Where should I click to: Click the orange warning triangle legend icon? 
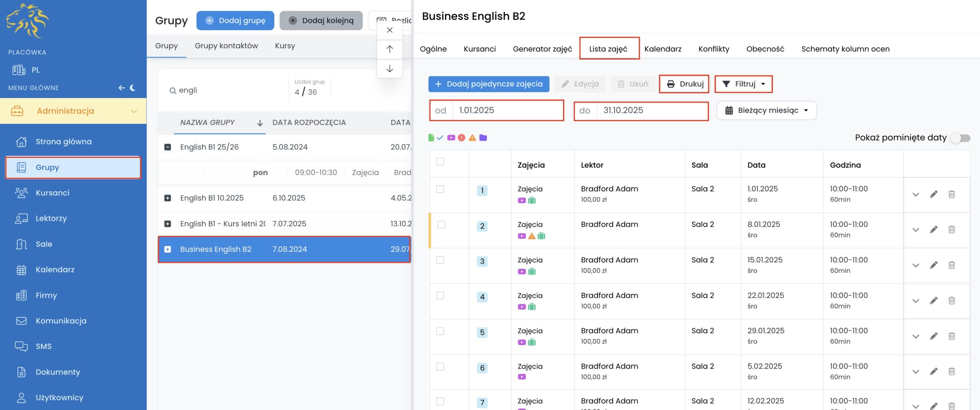(x=472, y=138)
